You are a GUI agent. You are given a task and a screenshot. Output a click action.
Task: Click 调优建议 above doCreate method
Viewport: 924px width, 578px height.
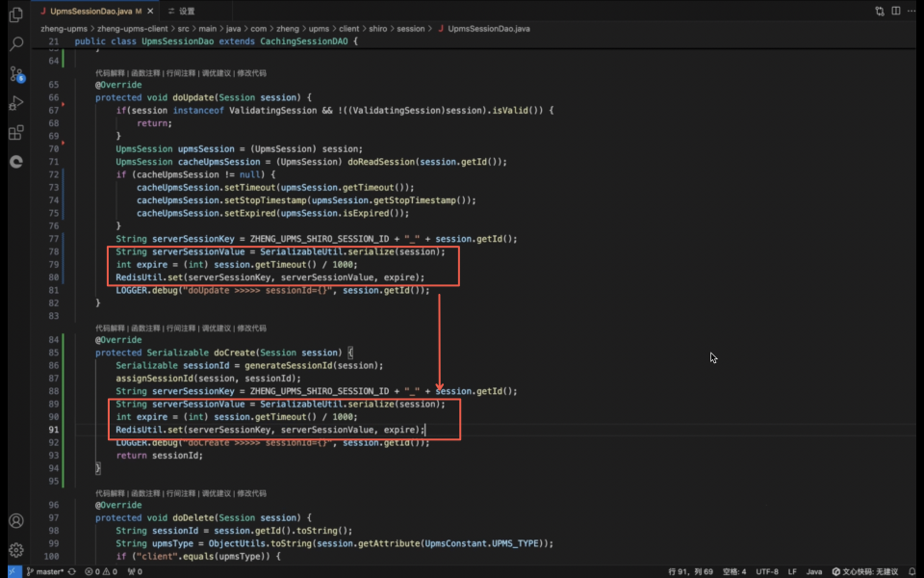(x=217, y=328)
